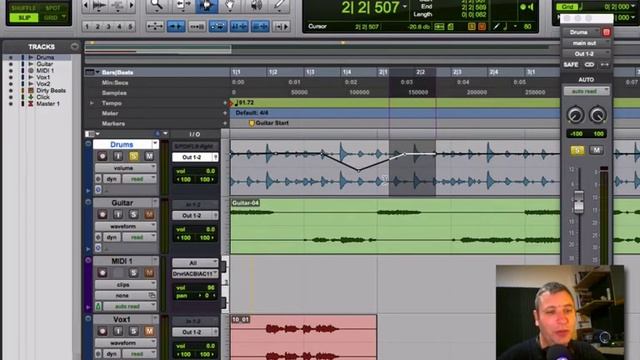Toggle Automation Follows Edit icon
Image resolution: width=640 pixels, height=360 pixels.
click(x=218, y=27)
